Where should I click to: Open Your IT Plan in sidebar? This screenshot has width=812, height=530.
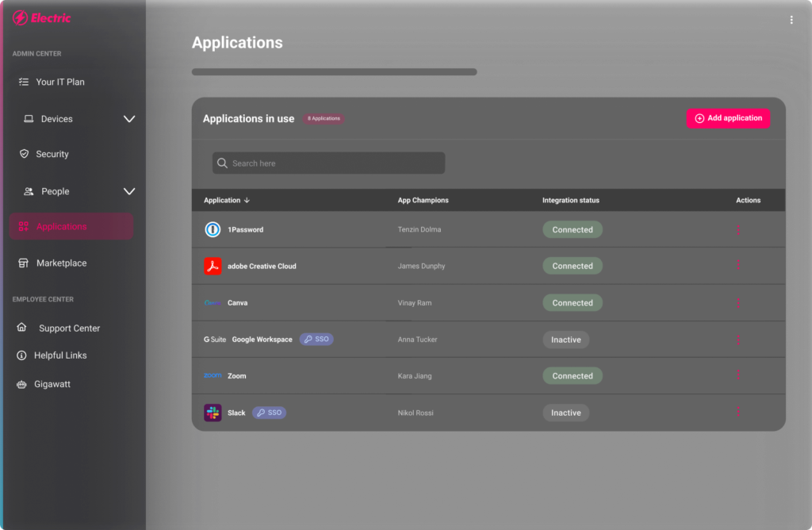pyautogui.click(x=60, y=82)
